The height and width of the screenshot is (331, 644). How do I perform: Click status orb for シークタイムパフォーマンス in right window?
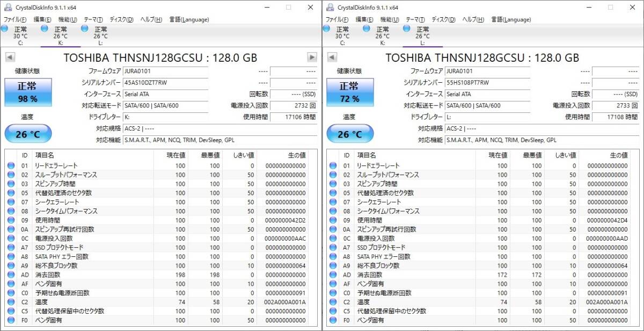pos(333,212)
